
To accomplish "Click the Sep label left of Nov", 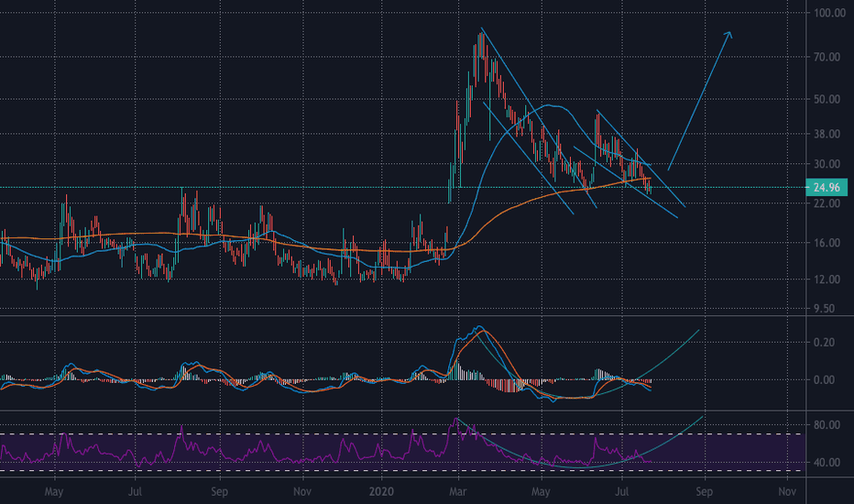I will [x=219, y=492].
